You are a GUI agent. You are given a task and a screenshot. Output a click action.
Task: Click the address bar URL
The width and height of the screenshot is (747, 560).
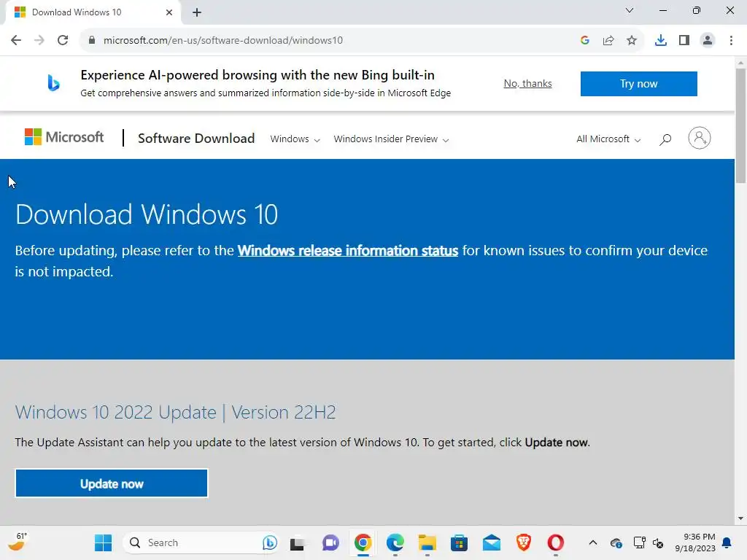[223, 41]
